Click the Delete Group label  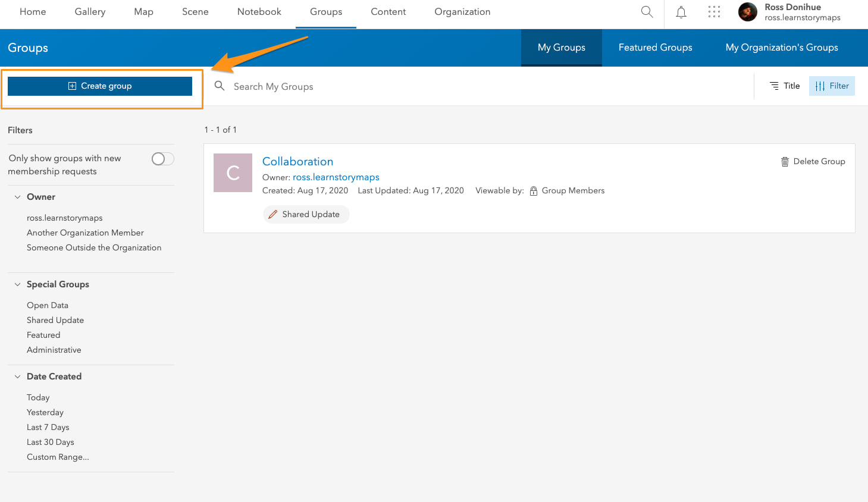[819, 161]
